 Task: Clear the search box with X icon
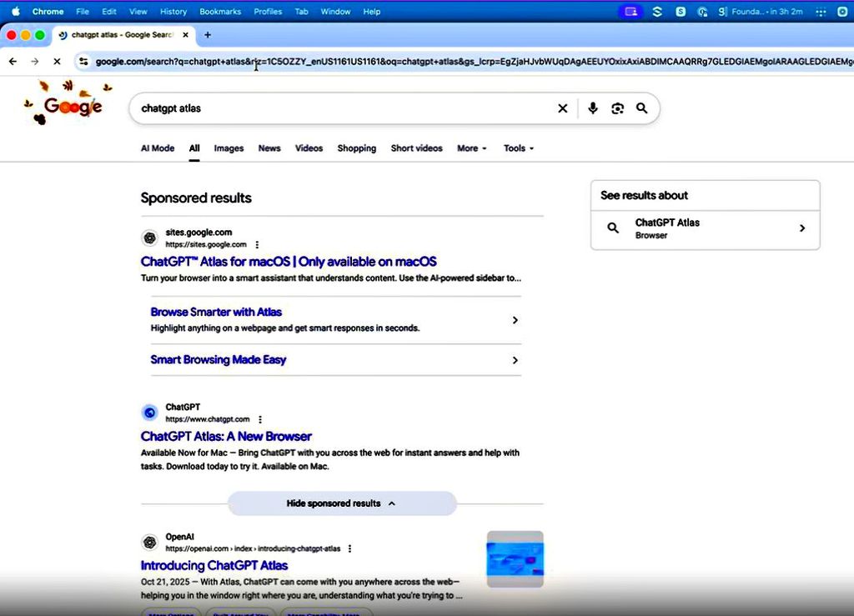(x=562, y=108)
